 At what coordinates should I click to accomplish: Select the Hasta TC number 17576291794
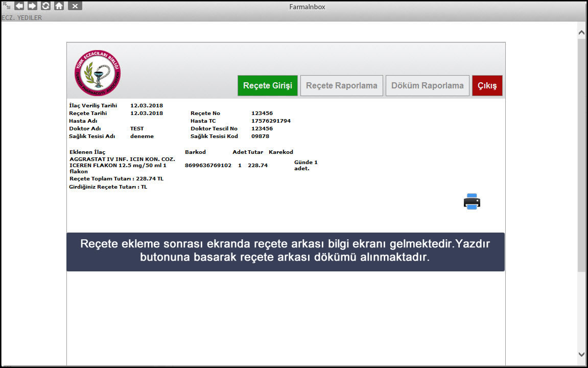(271, 121)
